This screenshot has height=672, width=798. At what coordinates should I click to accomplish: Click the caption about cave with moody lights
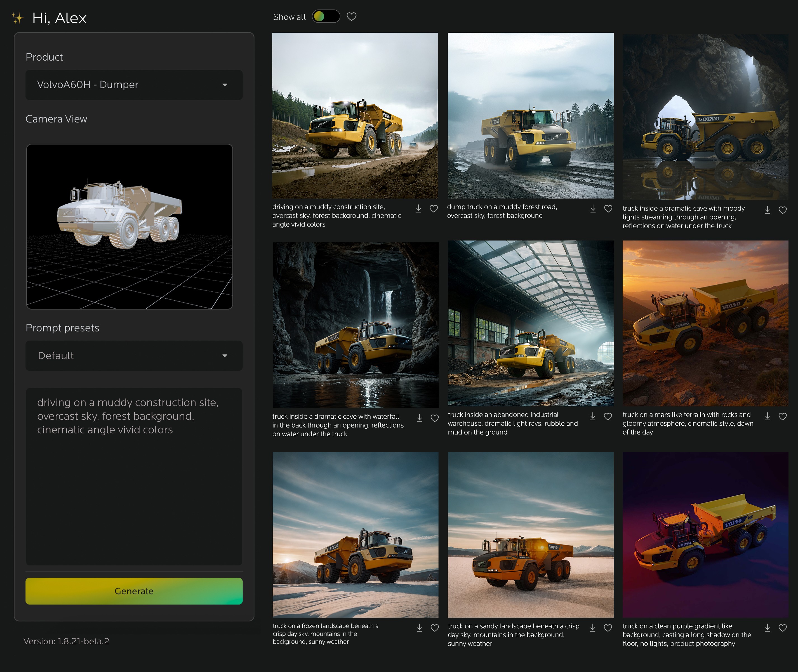point(684,217)
